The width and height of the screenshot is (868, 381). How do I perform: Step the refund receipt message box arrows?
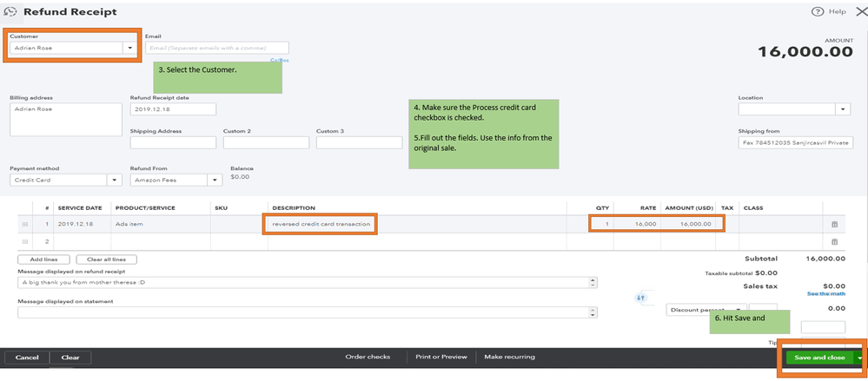[593, 282]
